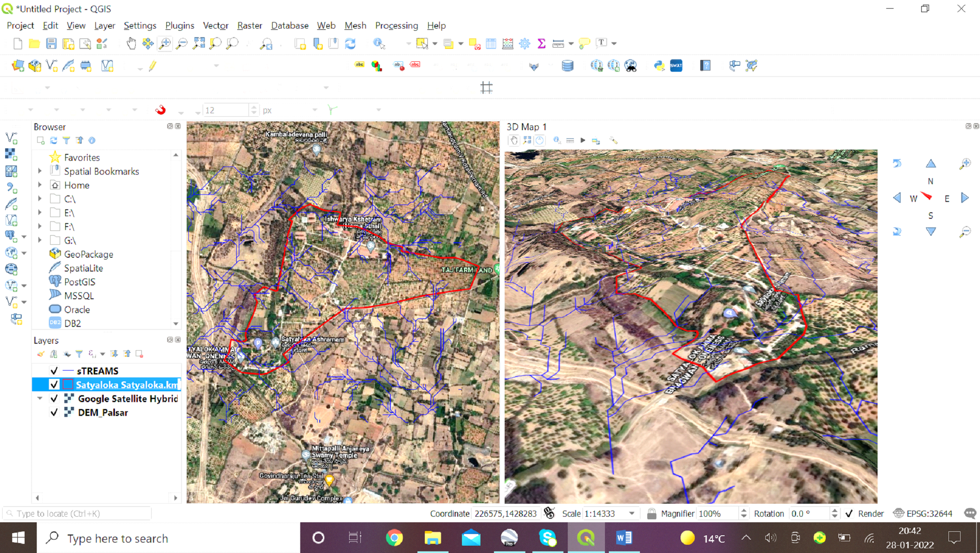Click the Satyaloka layer red symbol swatch

pos(68,384)
